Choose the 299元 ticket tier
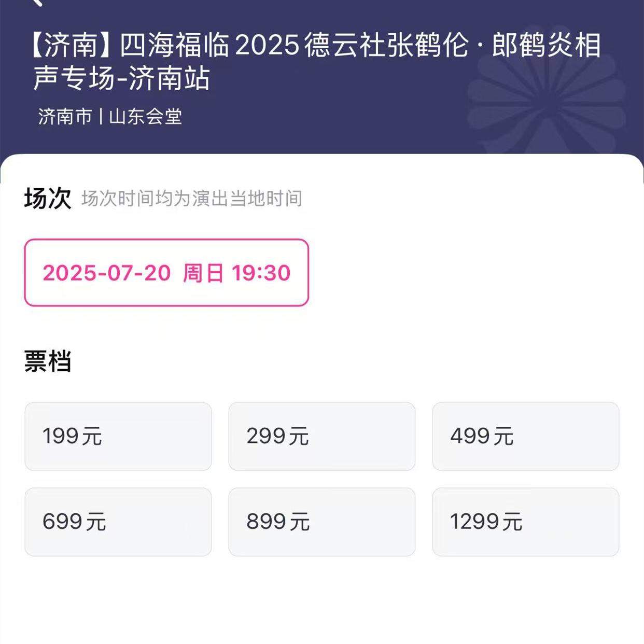The image size is (644, 644). [322, 437]
